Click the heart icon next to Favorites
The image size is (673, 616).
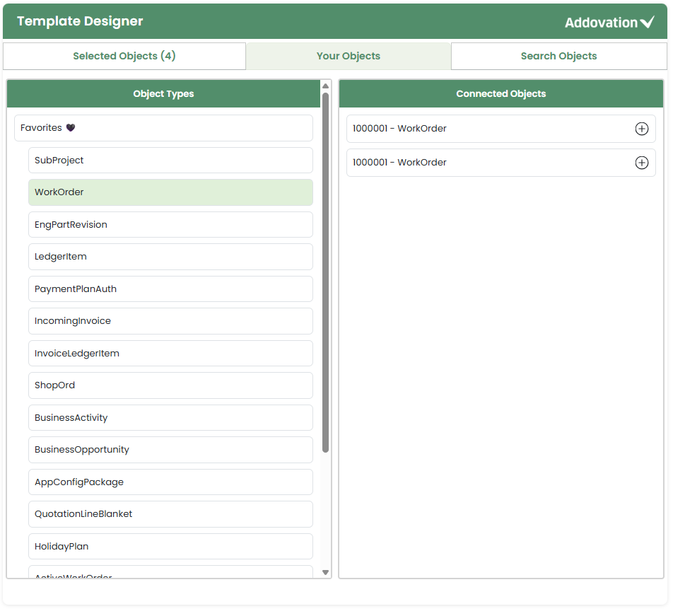pos(71,127)
